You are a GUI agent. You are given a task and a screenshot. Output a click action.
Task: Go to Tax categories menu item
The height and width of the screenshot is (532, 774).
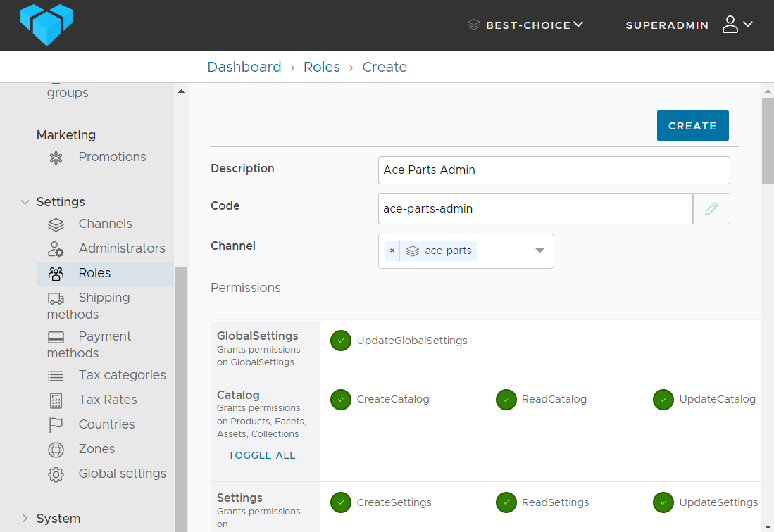click(122, 375)
